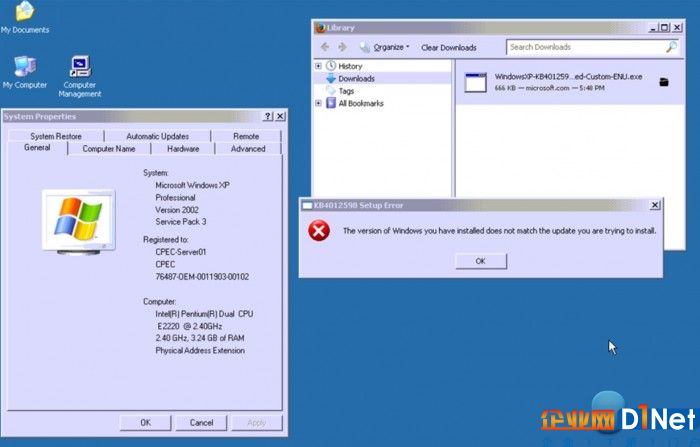Click the red error icon in dialog
This screenshot has height=447, width=700.
click(x=319, y=231)
